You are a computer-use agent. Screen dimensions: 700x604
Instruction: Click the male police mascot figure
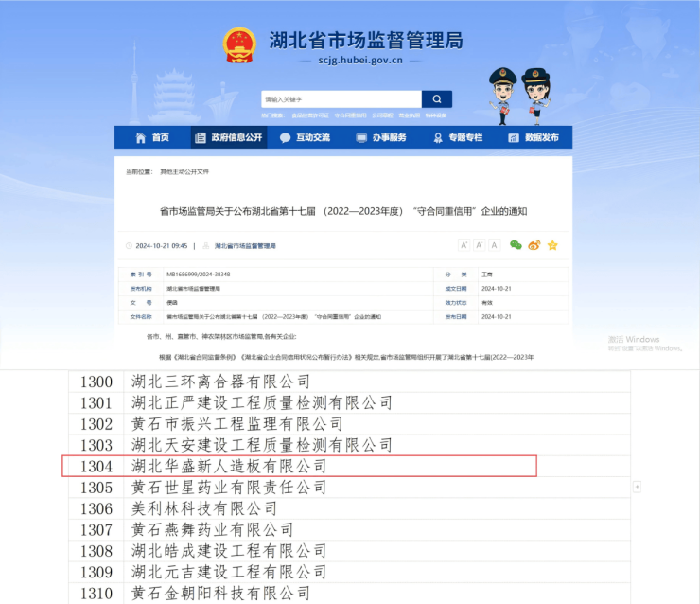pos(502,96)
